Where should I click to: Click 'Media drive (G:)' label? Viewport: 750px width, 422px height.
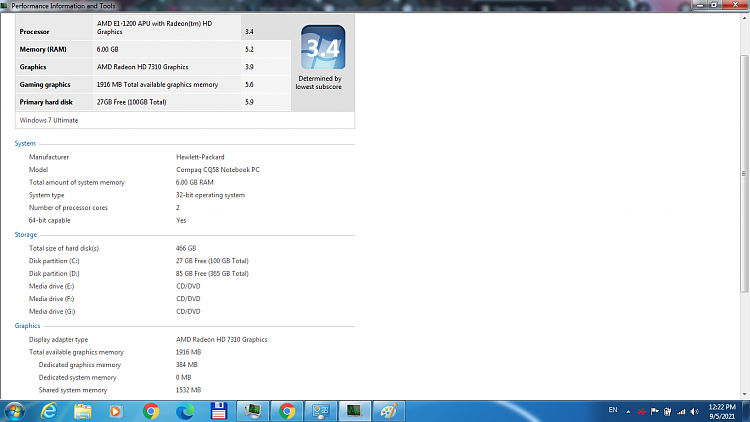tap(52, 311)
